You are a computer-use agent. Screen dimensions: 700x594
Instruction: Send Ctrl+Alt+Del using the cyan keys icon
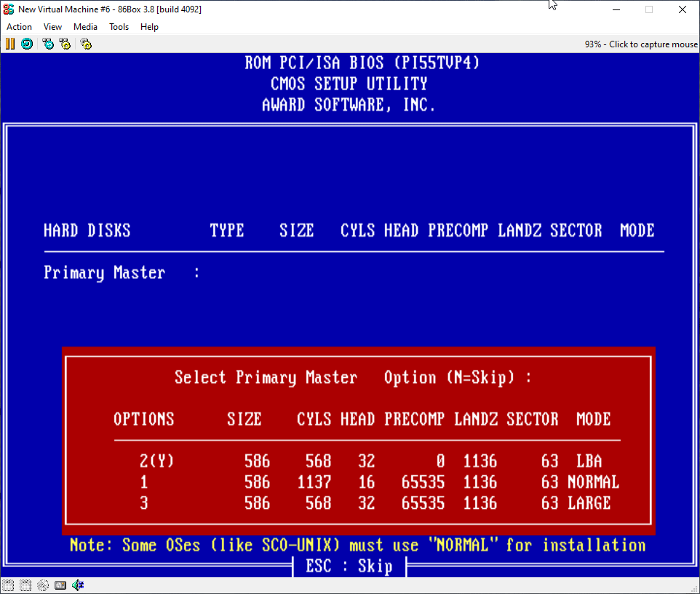(48, 44)
